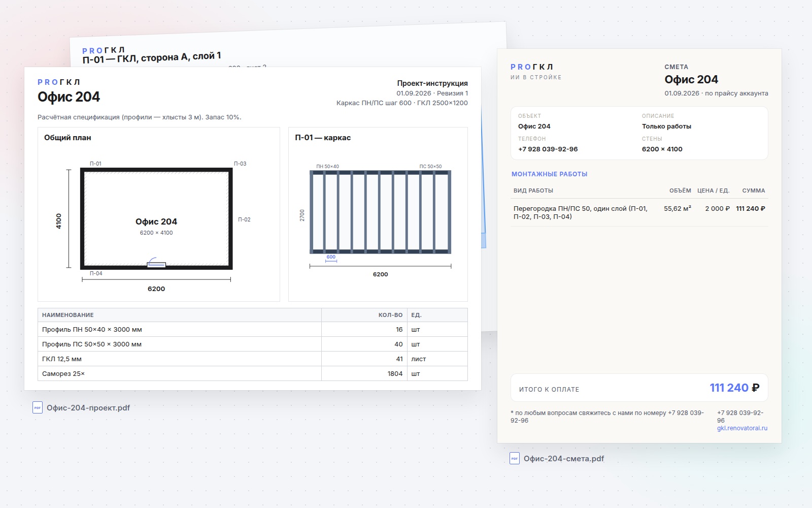
Task: Select the 600 stud spacing dimension
Action: click(x=331, y=257)
